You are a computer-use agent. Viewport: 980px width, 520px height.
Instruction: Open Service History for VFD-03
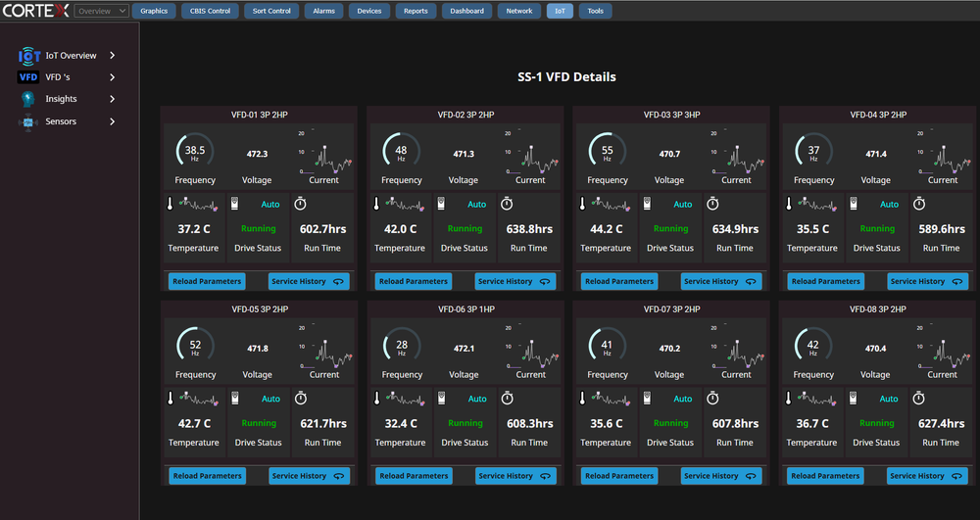tap(721, 281)
